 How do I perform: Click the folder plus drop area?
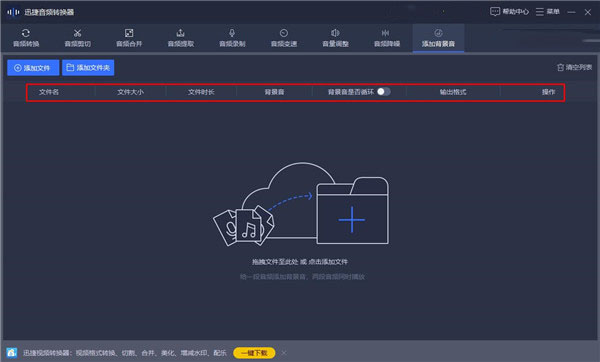pos(352,219)
